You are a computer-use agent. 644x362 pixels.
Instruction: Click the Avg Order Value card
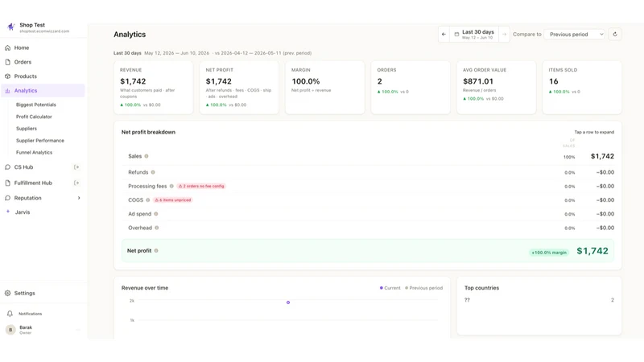point(497,88)
